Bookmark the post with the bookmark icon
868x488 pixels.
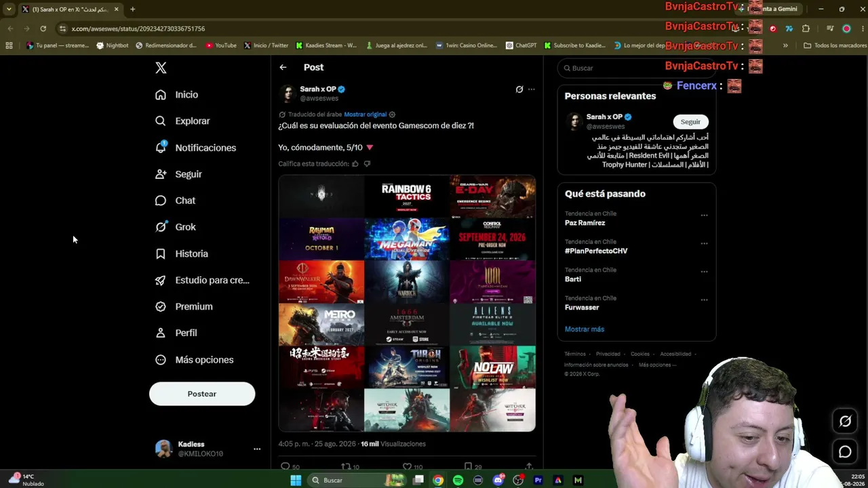point(468,466)
